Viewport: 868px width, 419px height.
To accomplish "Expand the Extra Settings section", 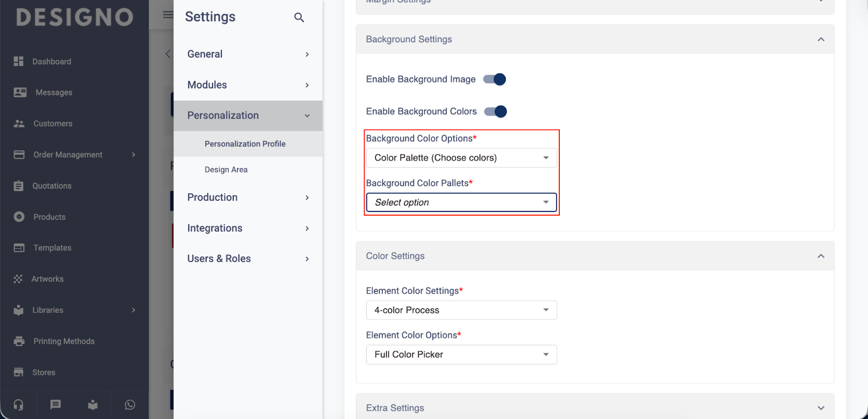I will point(821,408).
